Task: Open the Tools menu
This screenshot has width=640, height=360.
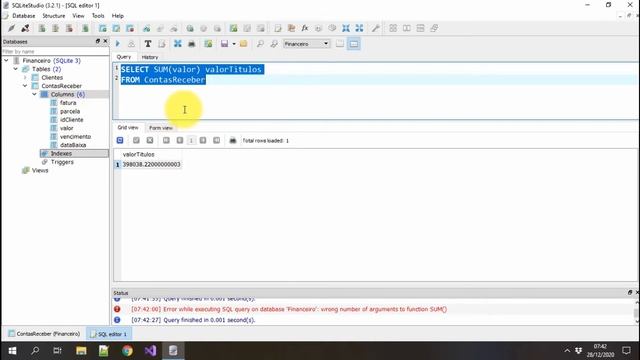Action: pos(98,16)
